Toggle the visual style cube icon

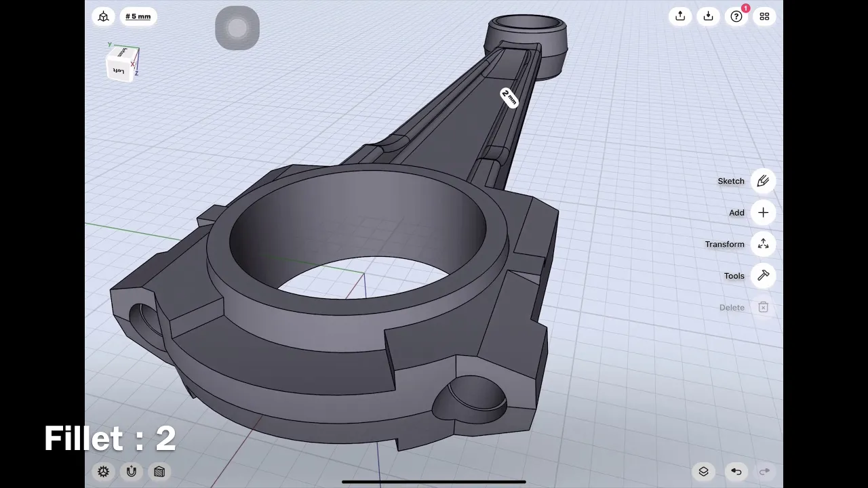[x=159, y=472]
